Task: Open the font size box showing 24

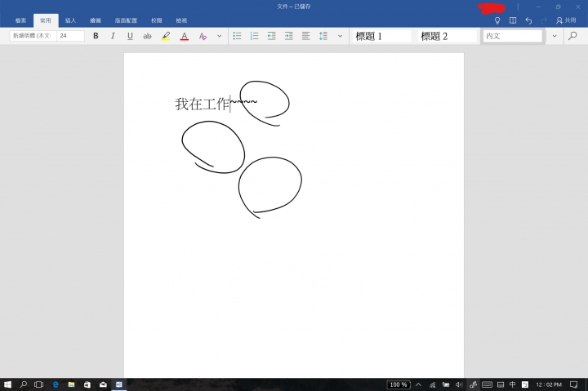Action: tap(70, 36)
